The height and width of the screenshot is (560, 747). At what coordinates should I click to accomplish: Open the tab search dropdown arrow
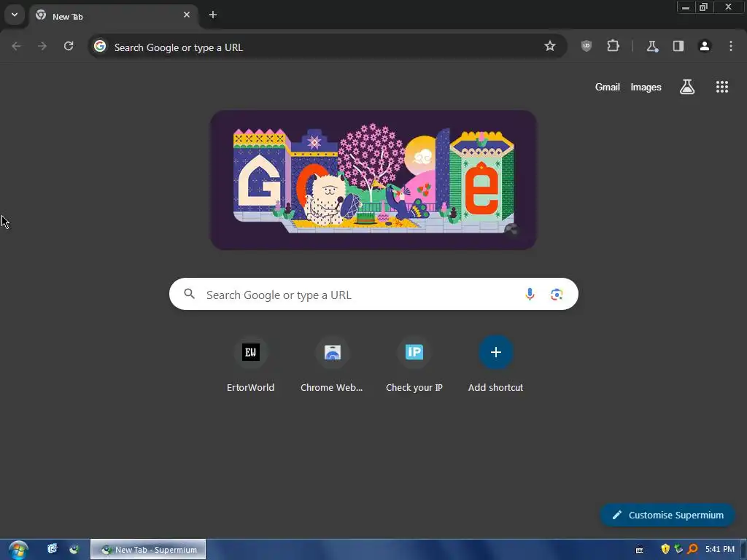pos(15,15)
